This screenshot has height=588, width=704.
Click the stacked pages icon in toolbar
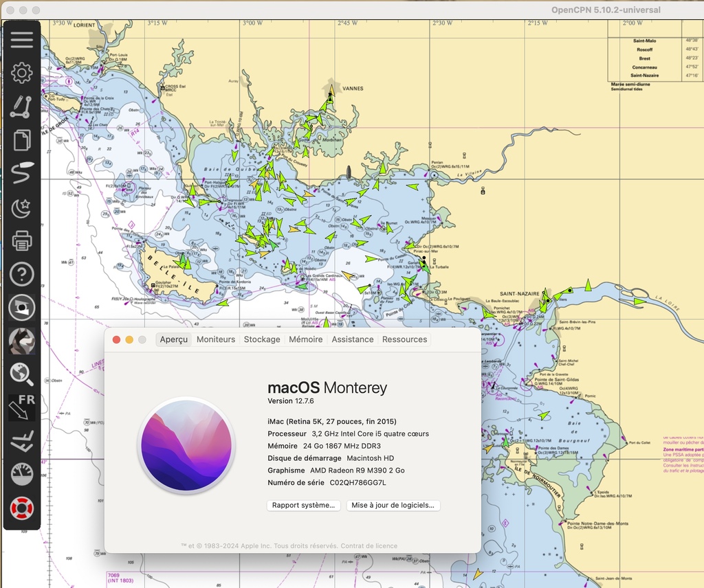coord(22,140)
